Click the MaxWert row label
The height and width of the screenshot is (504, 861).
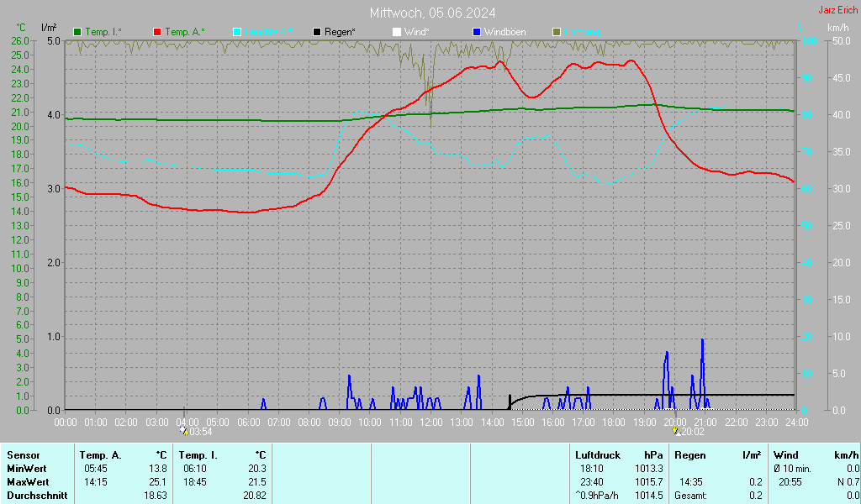[x=28, y=482]
